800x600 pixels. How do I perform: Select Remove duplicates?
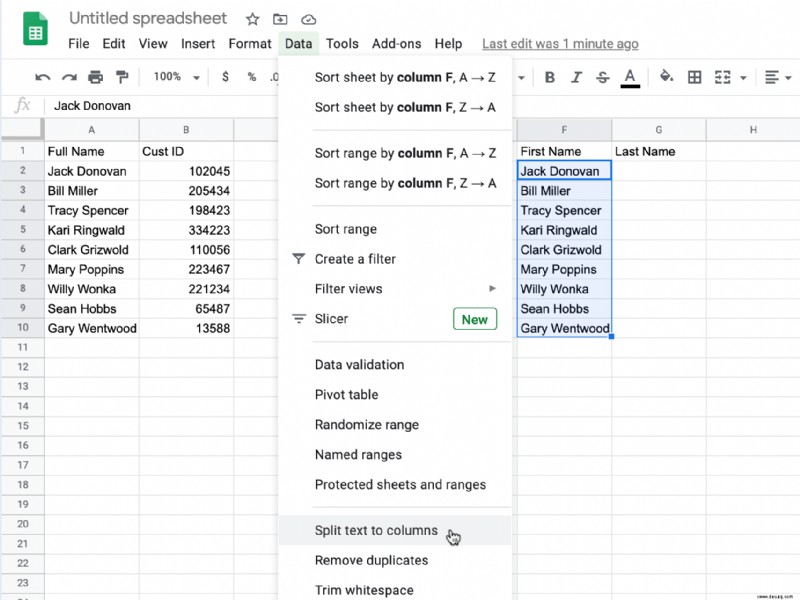[395, 560]
